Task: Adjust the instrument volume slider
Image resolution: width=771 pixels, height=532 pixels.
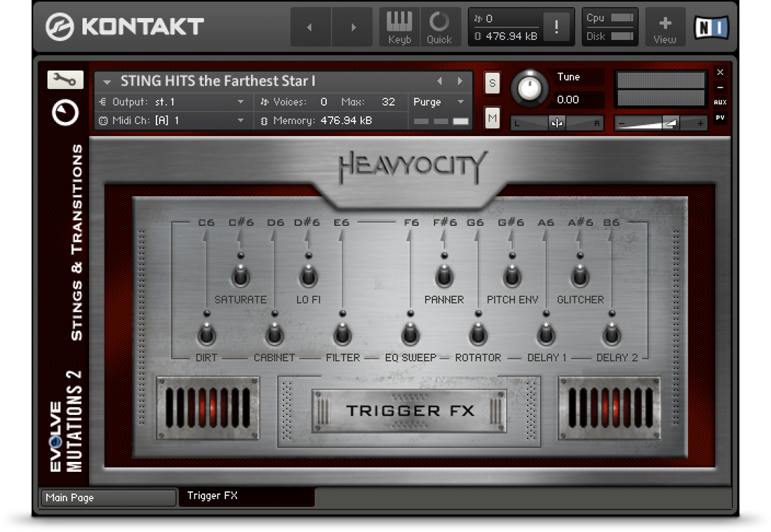Action: coord(669,123)
